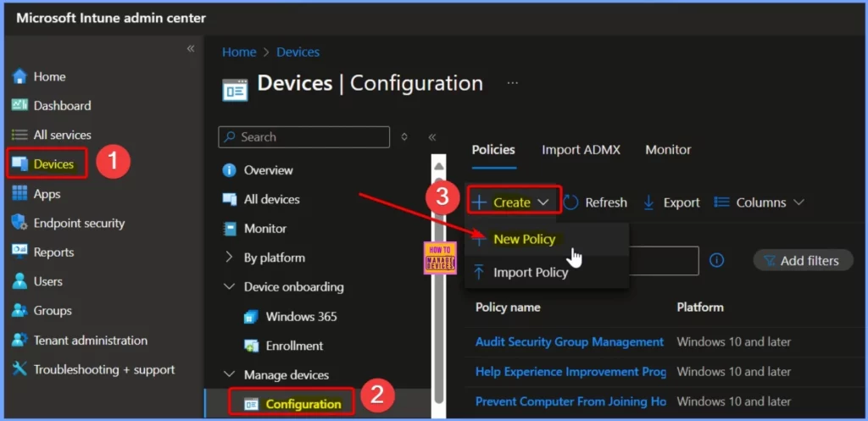Click the Import Policy upload arrow icon
This screenshot has width=868, height=421.
(x=479, y=272)
